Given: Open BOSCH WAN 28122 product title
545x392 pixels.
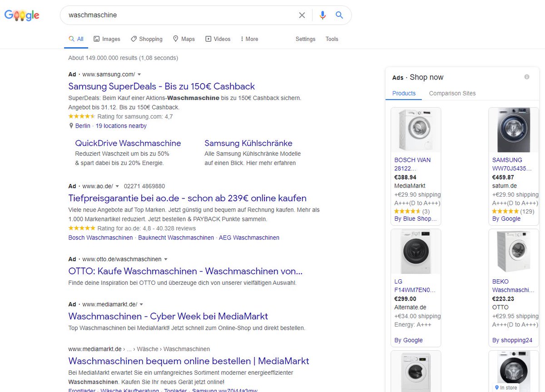Looking at the screenshot, I should [412, 164].
